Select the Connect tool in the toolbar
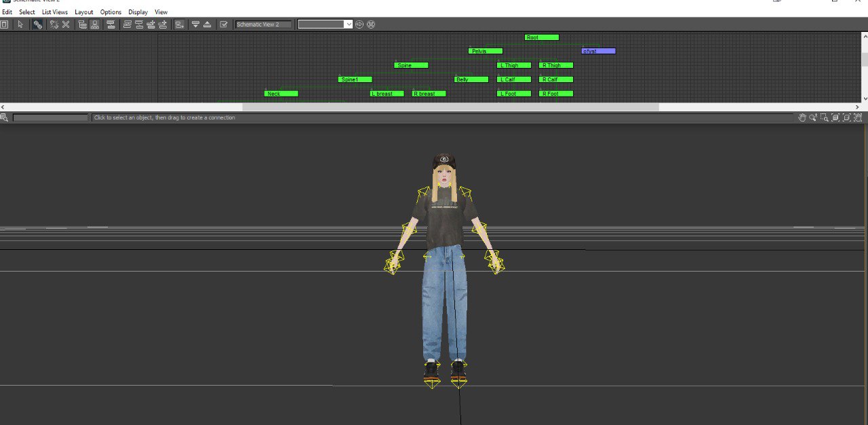Image resolution: width=868 pixels, height=425 pixels. point(37,24)
